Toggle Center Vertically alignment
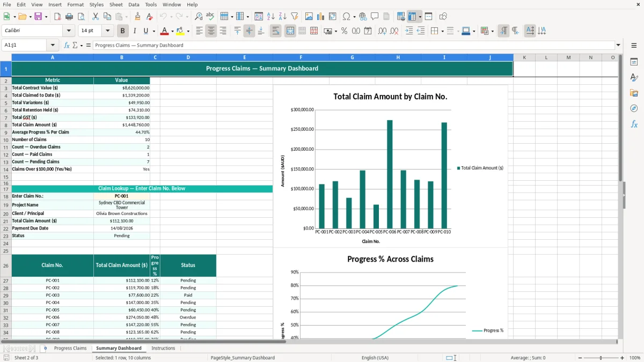Viewport: 644px width, 362px height. [x=249, y=31]
